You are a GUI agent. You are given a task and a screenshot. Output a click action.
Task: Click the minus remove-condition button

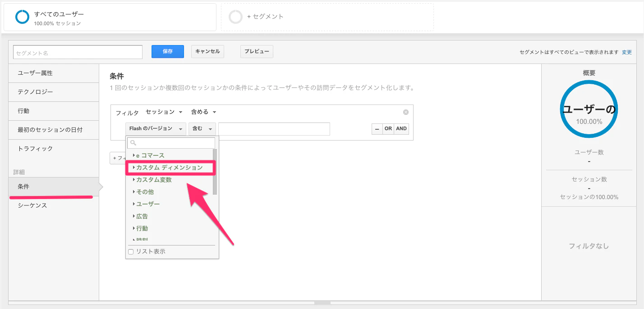tap(377, 129)
